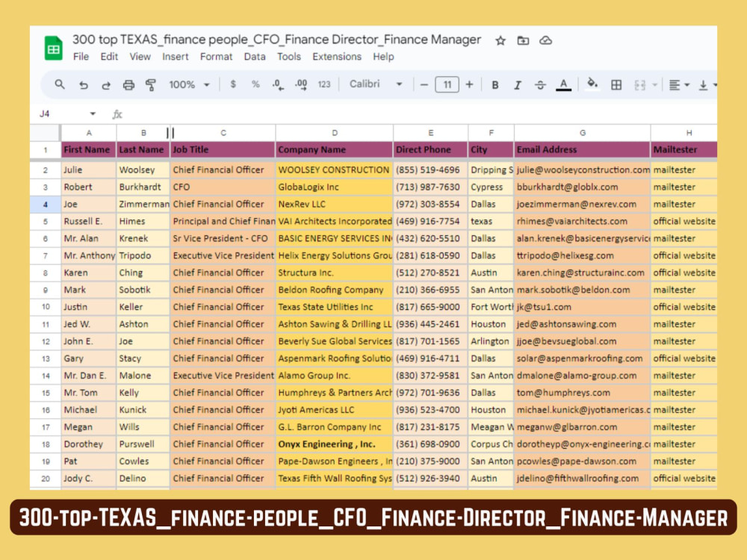Viewport: 747px width, 560px height.
Task: Open more number formats 123
Action: pos(324,84)
